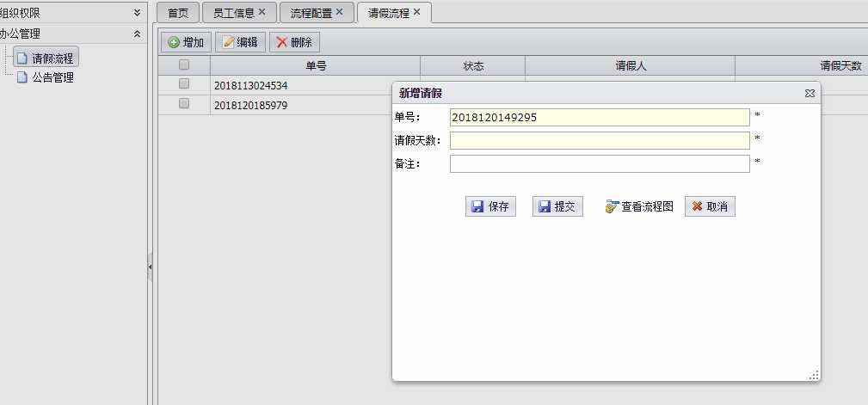Check the row for 2018113024534
Screen dimensions: 868x405
(184, 84)
